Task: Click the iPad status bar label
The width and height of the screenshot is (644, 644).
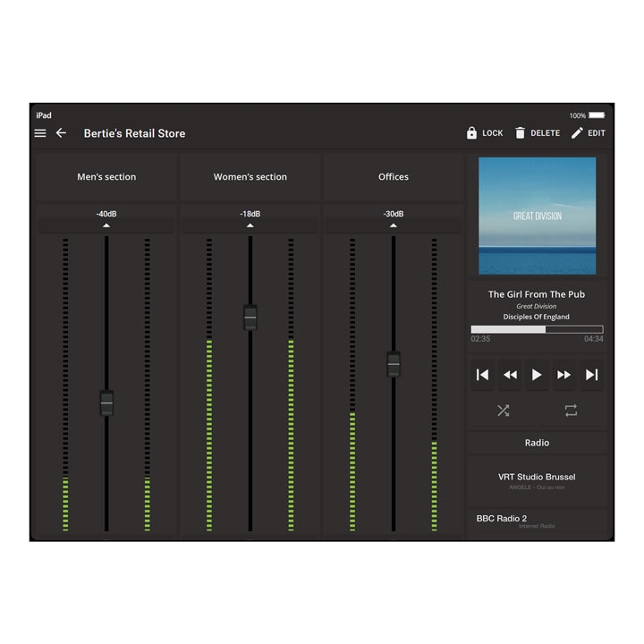Action: click(x=44, y=115)
